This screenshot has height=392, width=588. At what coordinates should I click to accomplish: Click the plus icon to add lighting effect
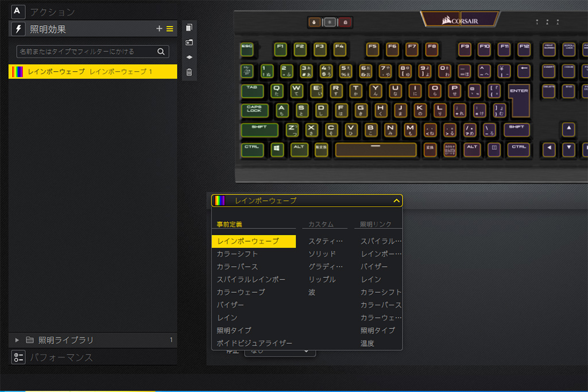(159, 29)
